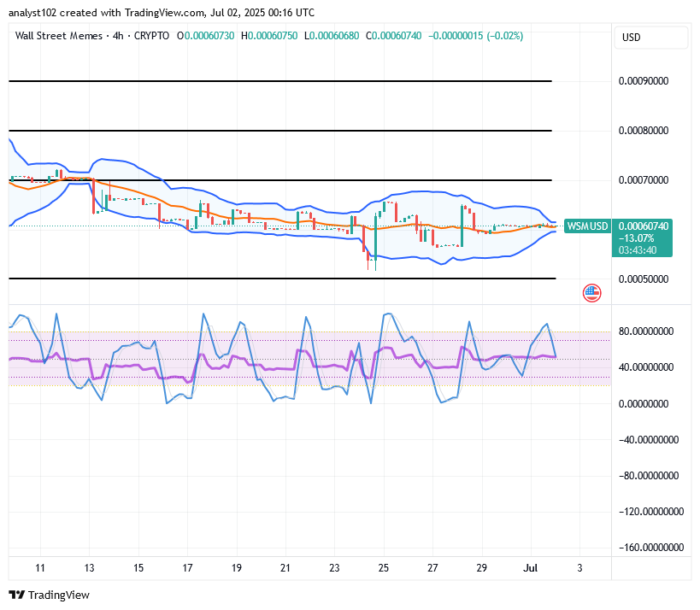The height and width of the screenshot is (610, 700).
Task: Click the Open value O0.00060730
Action: (x=205, y=36)
